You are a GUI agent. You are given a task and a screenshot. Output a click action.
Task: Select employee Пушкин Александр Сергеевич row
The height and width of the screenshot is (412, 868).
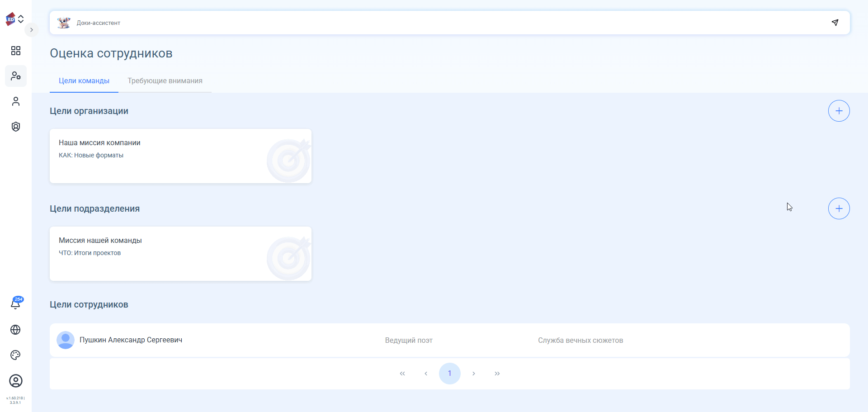click(131, 340)
